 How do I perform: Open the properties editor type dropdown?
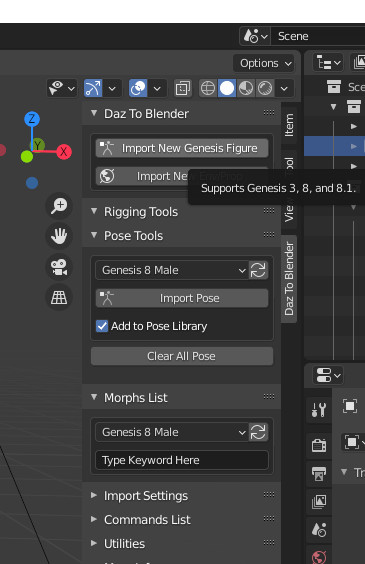click(x=328, y=376)
